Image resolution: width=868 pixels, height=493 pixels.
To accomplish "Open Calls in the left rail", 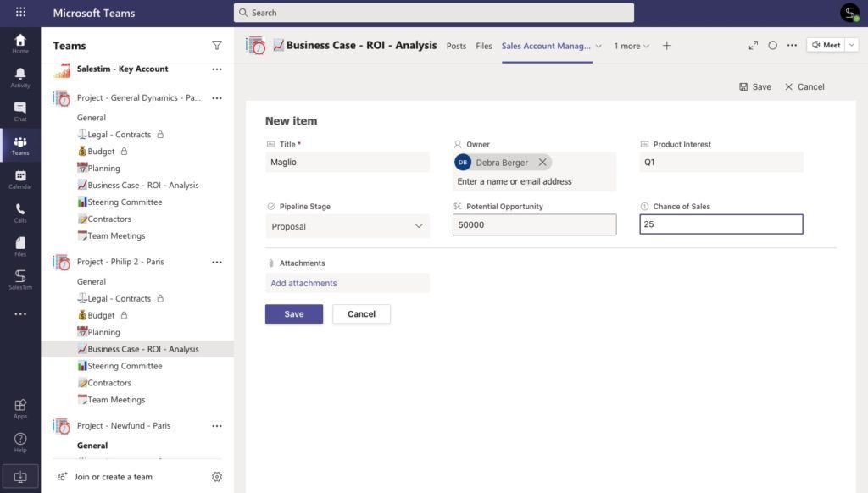I will pyautogui.click(x=20, y=213).
